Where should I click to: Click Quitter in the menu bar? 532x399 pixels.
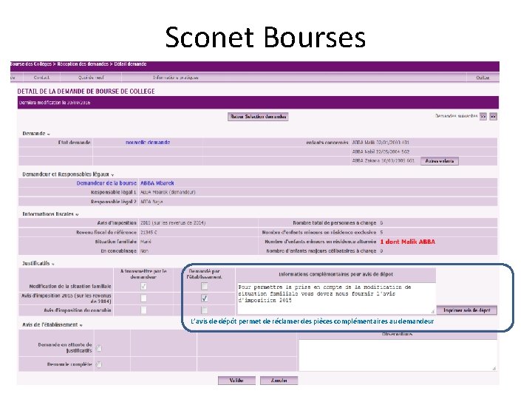(482, 78)
